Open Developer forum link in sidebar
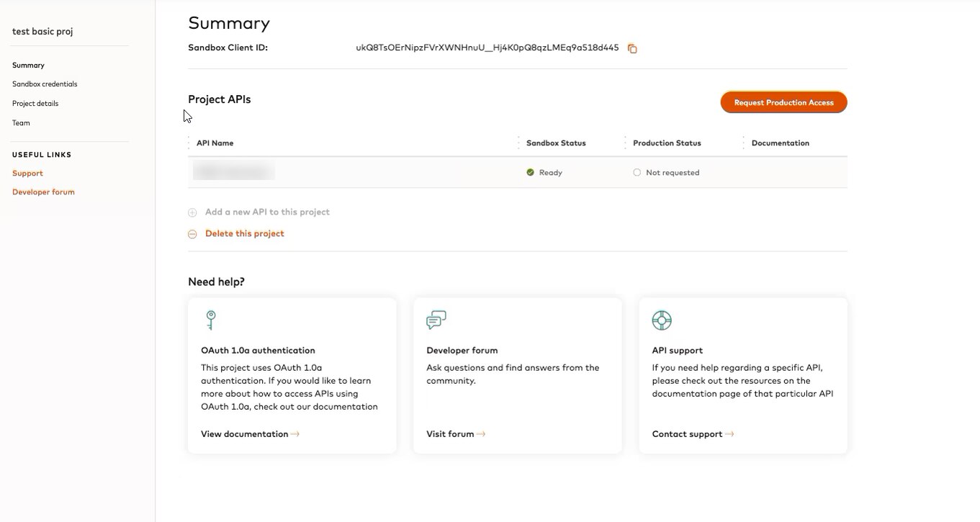The width and height of the screenshot is (980, 522). tap(43, 192)
